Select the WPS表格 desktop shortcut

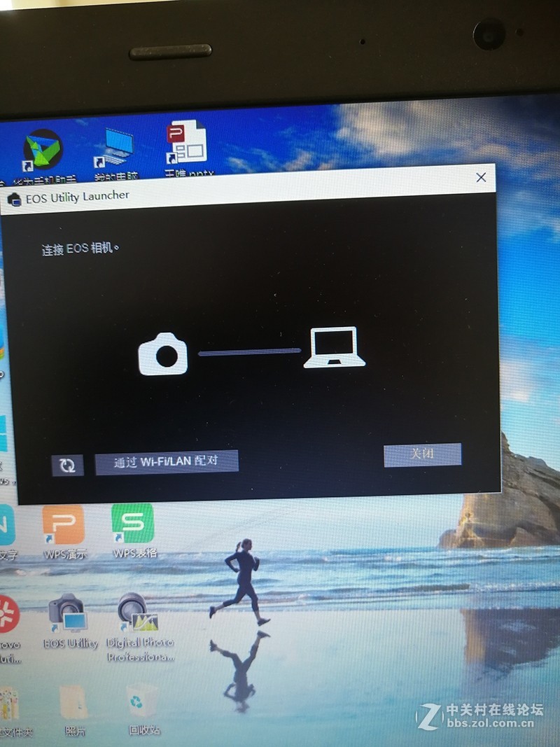134,531
